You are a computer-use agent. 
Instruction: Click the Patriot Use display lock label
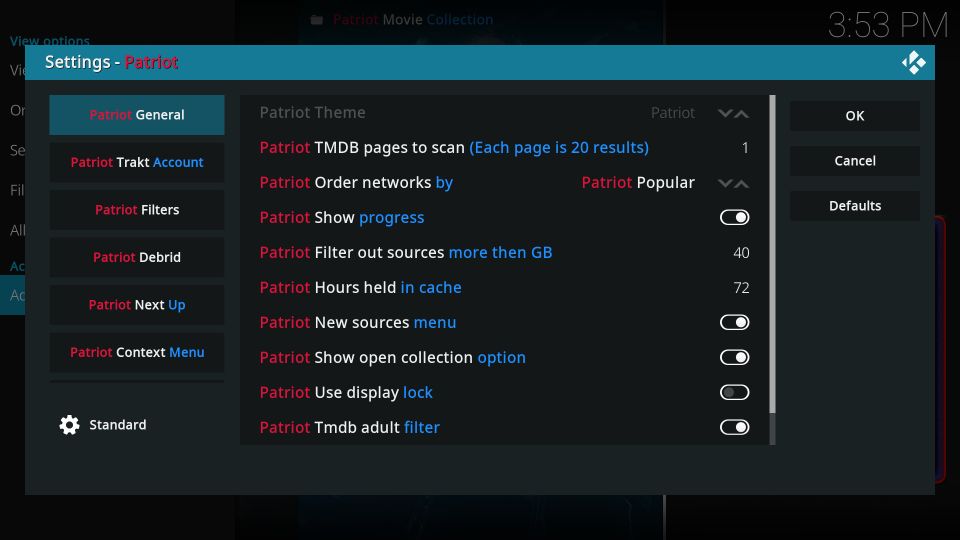(x=346, y=392)
